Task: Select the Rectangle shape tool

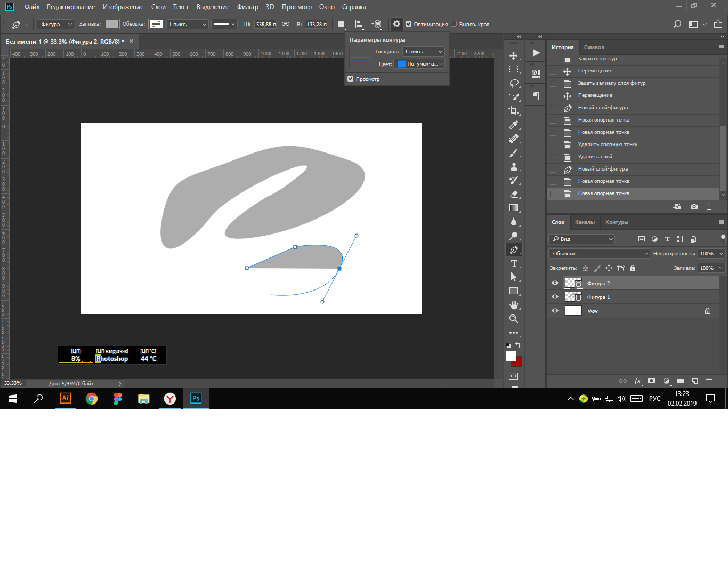Action: tap(514, 291)
